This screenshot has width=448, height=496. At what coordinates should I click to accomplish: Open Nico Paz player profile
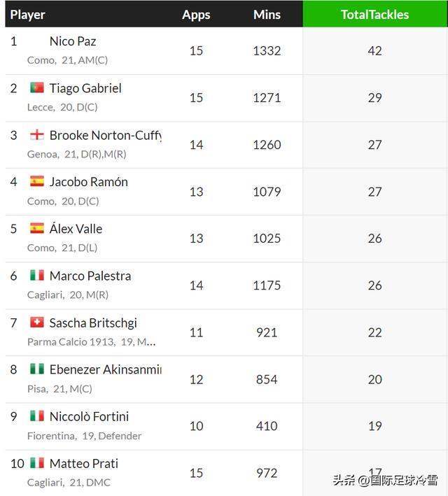click(x=73, y=41)
